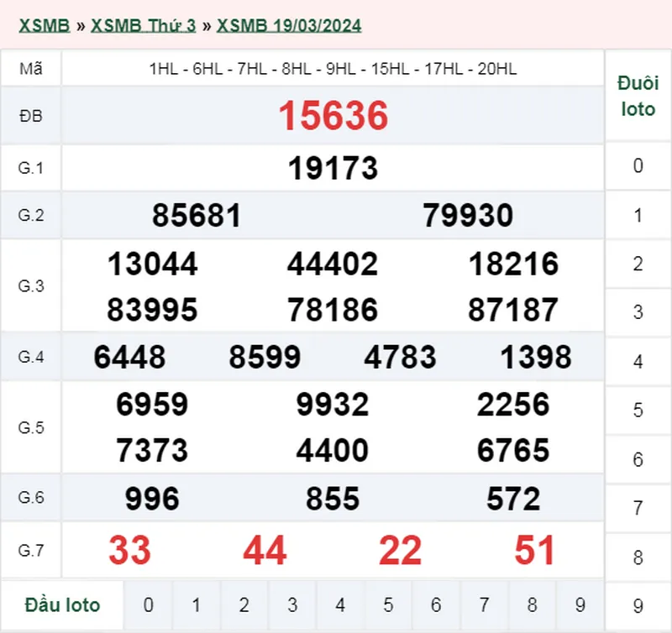Image resolution: width=672 pixels, height=633 pixels.
Task: Click the G.2 number 85681
Action: [197, 216]
